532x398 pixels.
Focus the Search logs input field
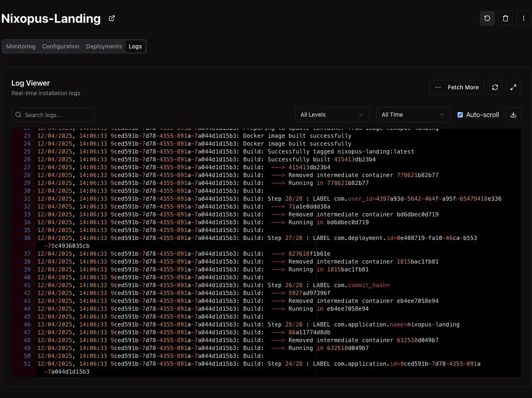point(53,115)
